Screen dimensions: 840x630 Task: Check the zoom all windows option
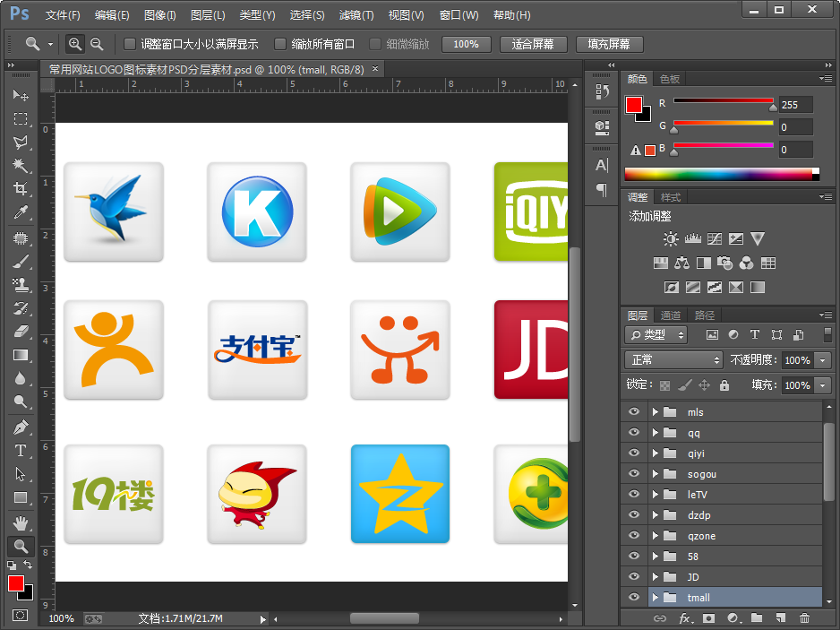click(x=280, y=44)
